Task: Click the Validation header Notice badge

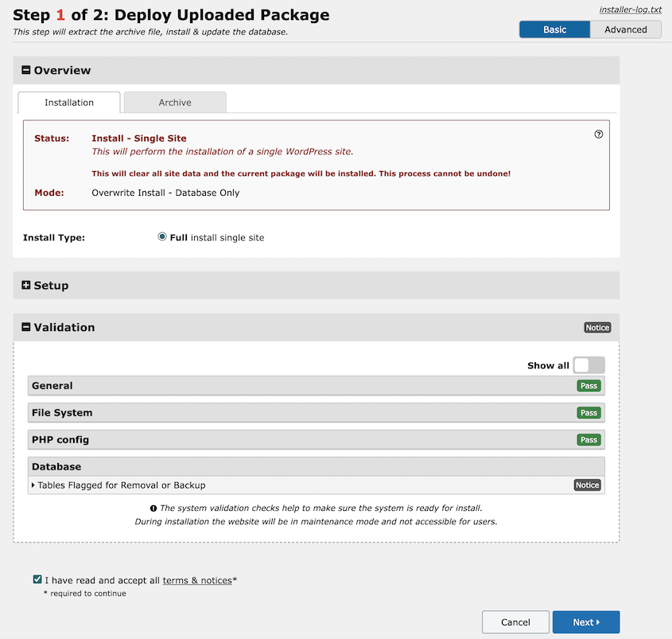Action: [x=597, y=328]
